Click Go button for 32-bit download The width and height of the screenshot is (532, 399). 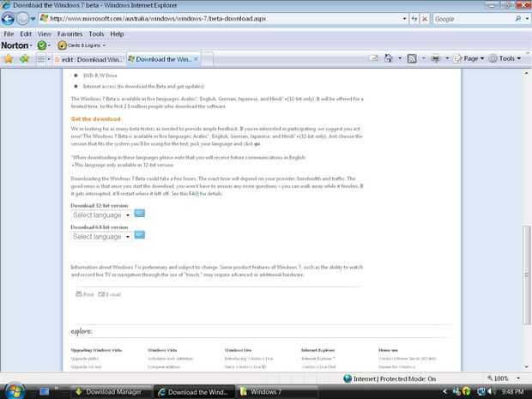(140, 214)
